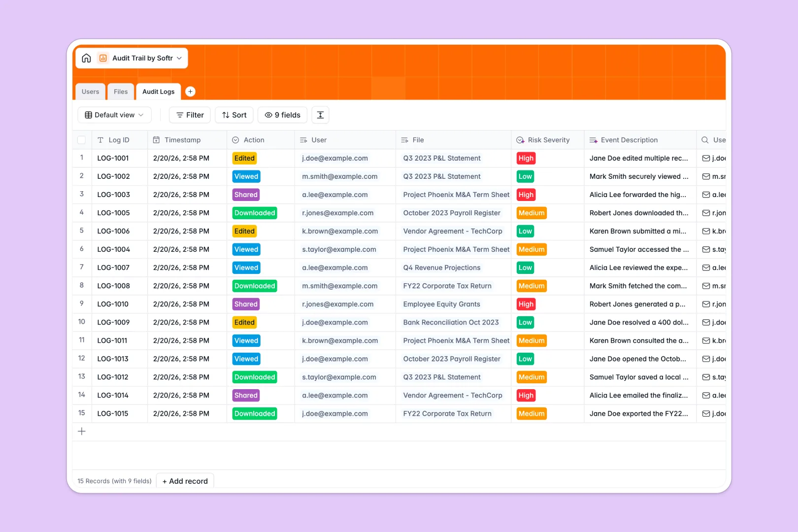
Task: Click the plus icon below LOG-1015 to add a row
Action: 82,431
